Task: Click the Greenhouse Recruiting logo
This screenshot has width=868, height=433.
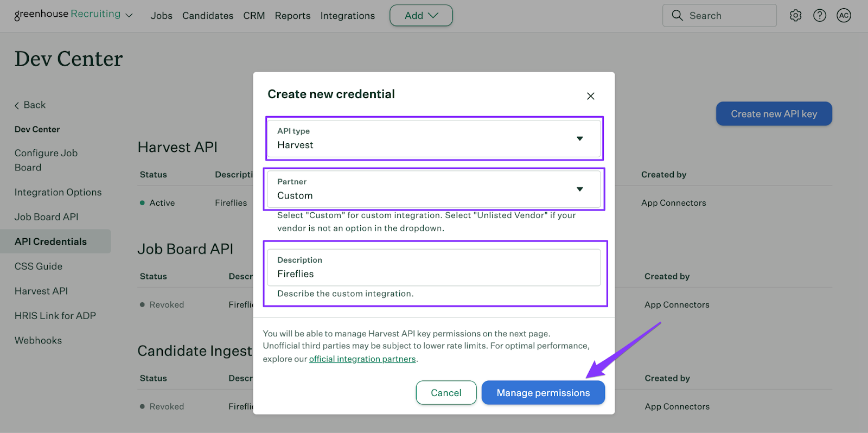Action: (67, 14)
